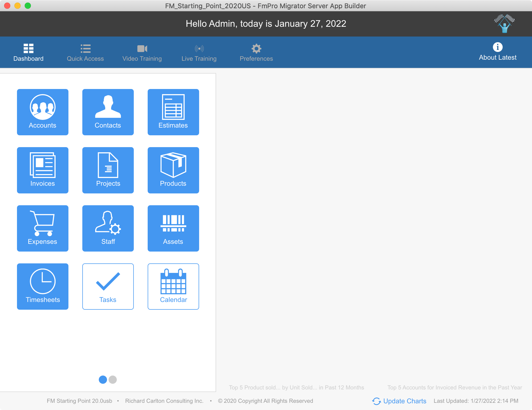Screen dimensions: 532x410
Task: Open the Tasks checkmark tile
Action: (108, 287)
